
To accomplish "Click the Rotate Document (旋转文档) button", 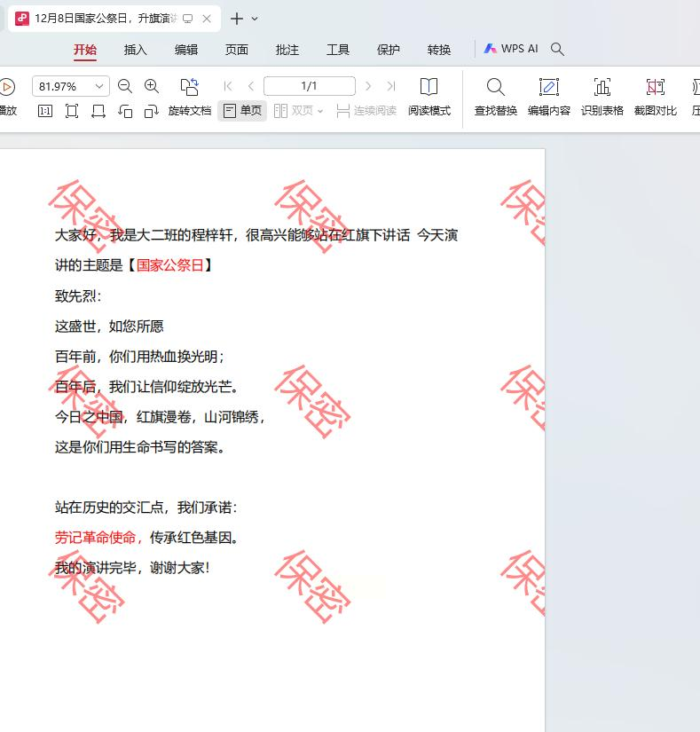I will 189,97.
